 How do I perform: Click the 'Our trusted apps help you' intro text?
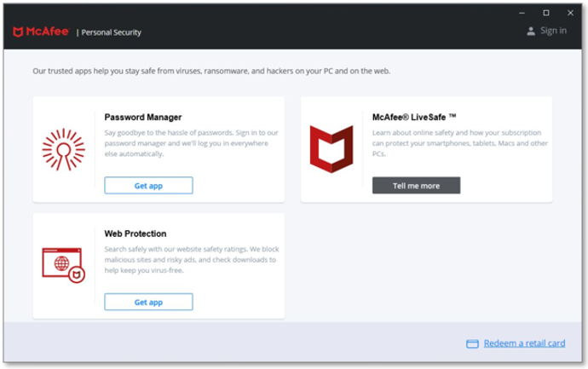(211, 71)
